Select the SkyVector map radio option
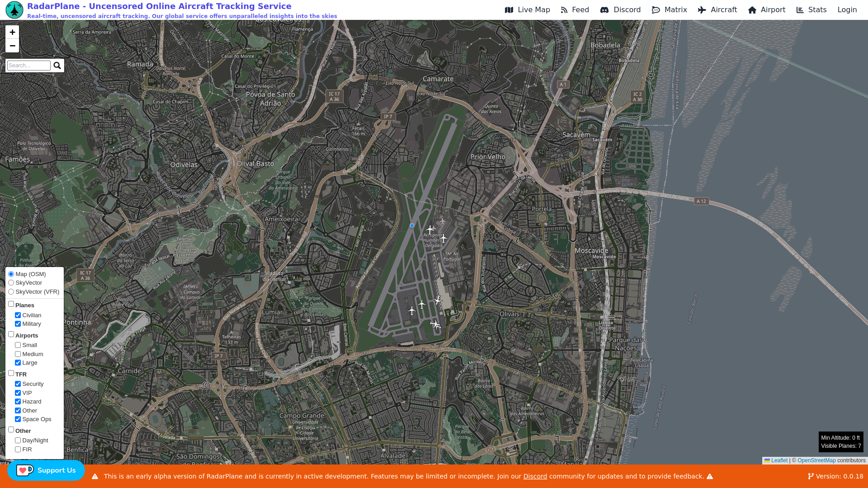The height and width of the screenshot is (488, 868). coord(11,283)
